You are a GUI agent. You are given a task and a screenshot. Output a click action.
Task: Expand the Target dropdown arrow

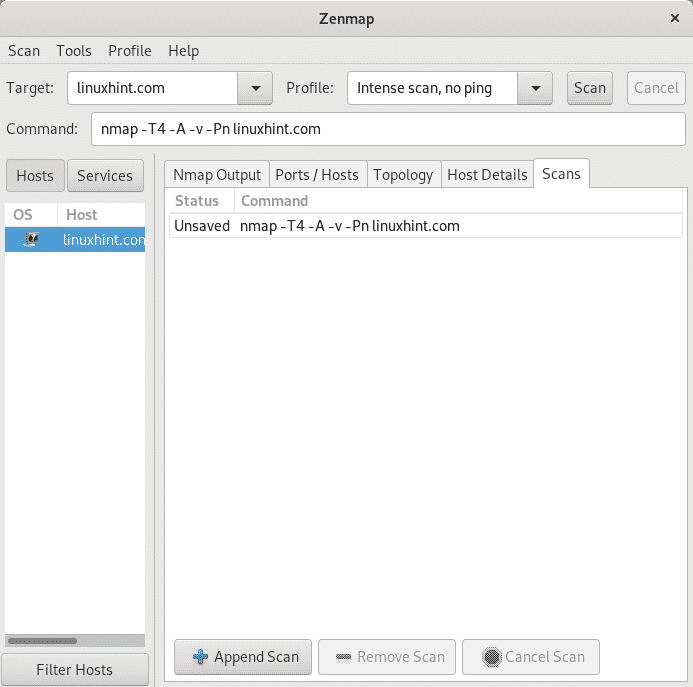[x=255, y=88]
